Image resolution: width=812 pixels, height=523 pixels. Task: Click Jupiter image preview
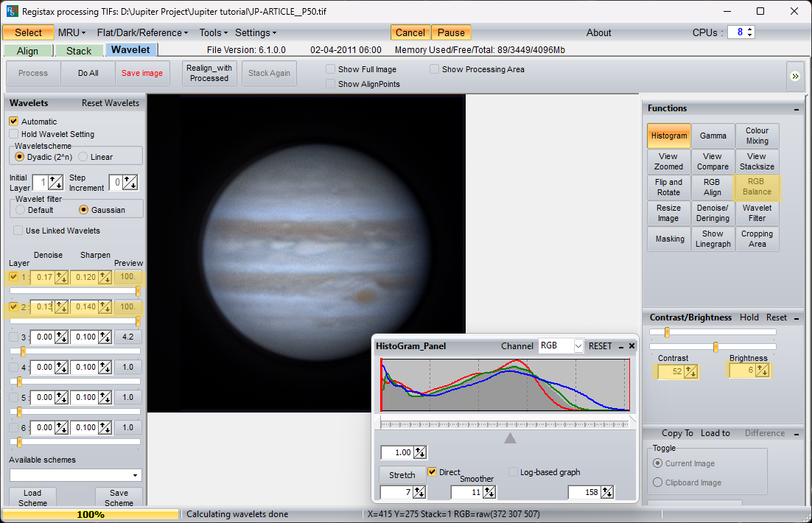point(306,253)
